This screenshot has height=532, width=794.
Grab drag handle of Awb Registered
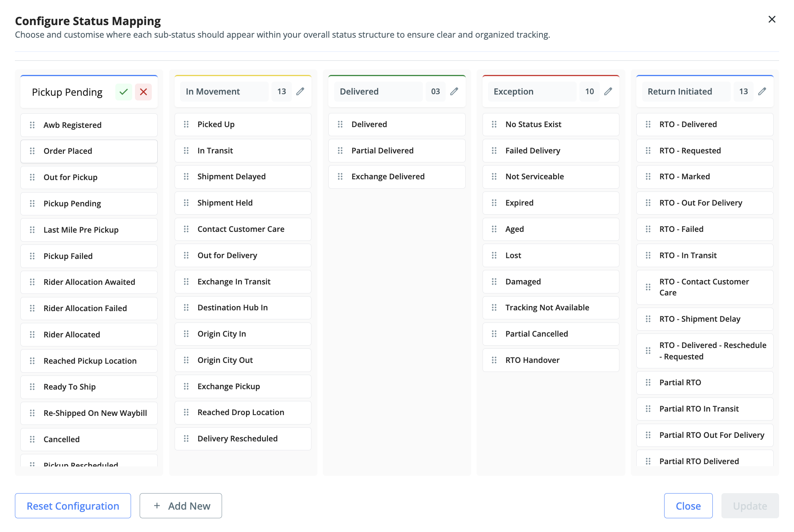32,125
